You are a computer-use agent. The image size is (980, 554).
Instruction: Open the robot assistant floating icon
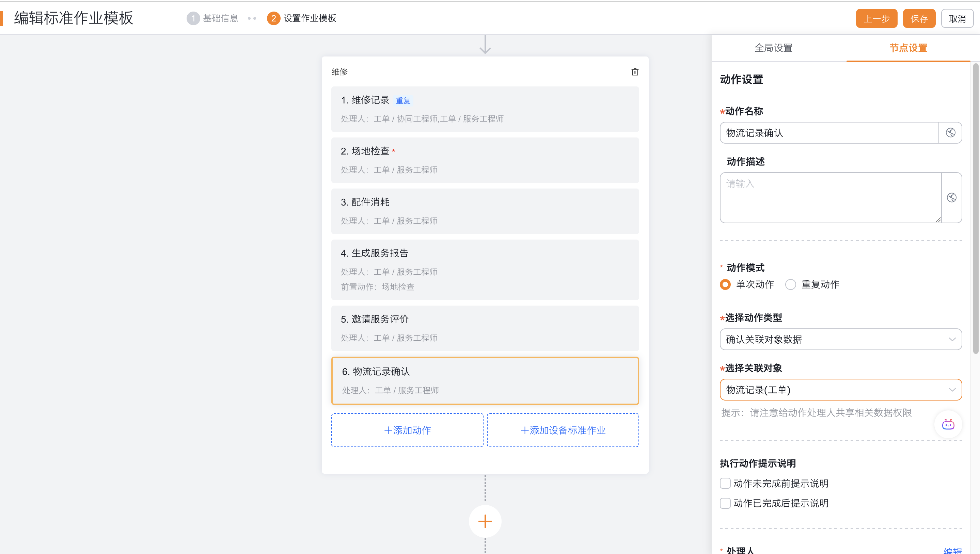pyautogui.click(x=948, y=424)
